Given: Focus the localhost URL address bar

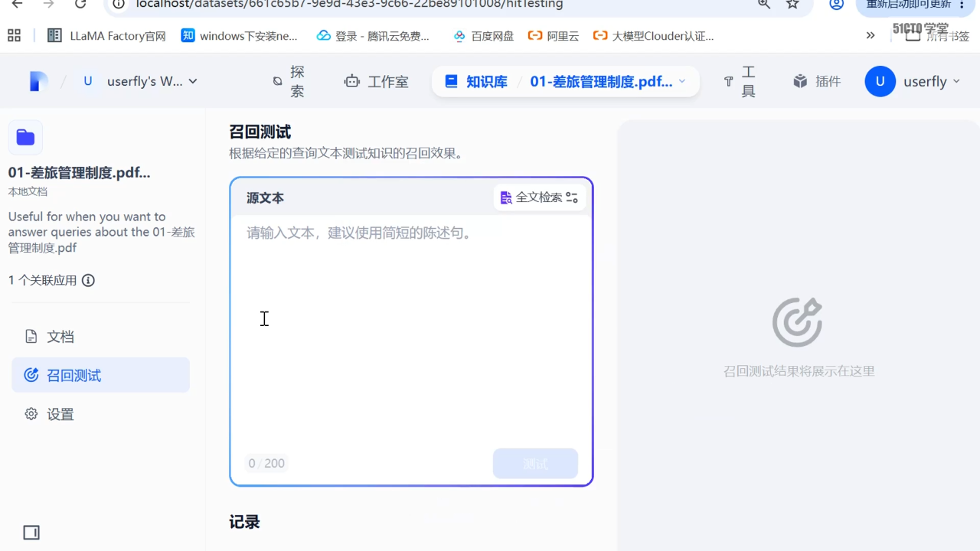Looking at the screenshot, I should coord(349,4).
